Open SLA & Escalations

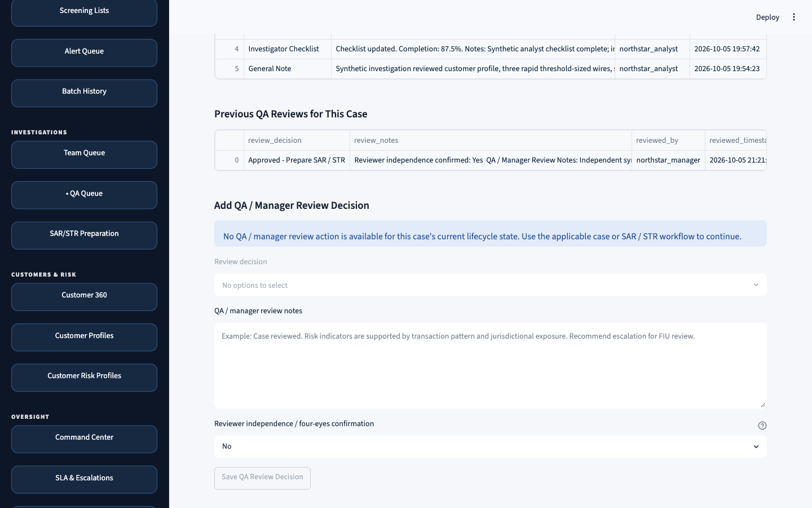tap(84, 479)
